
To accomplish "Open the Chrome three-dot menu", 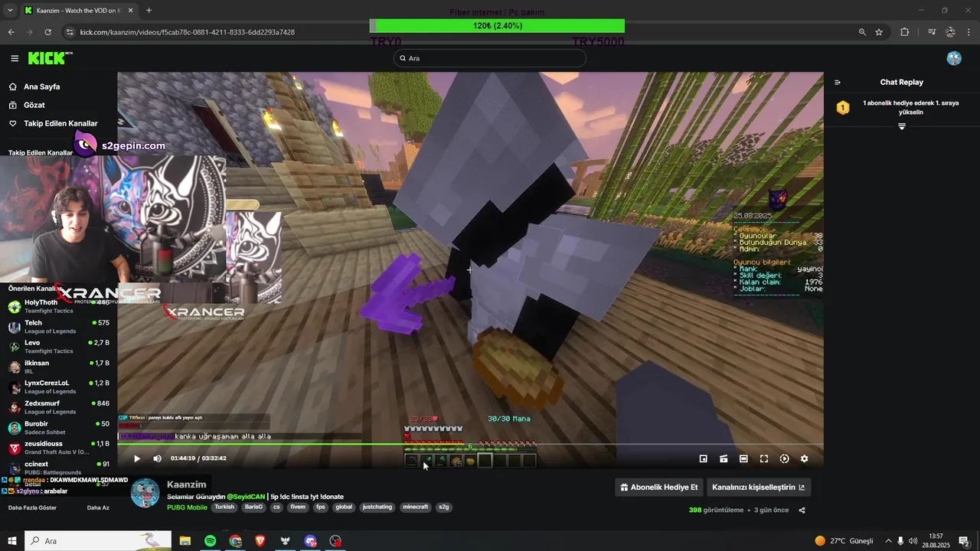I will coord(969,32).
